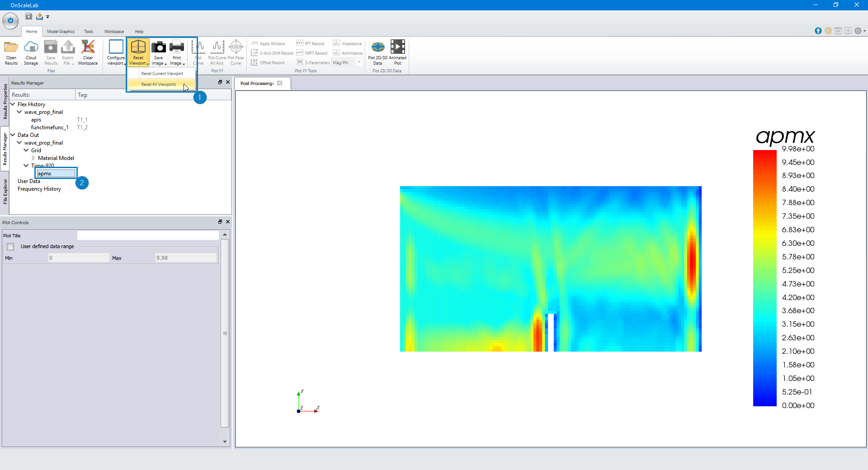Click the signal monitor icon
868x470 pixels.
[x=848, y=31]
